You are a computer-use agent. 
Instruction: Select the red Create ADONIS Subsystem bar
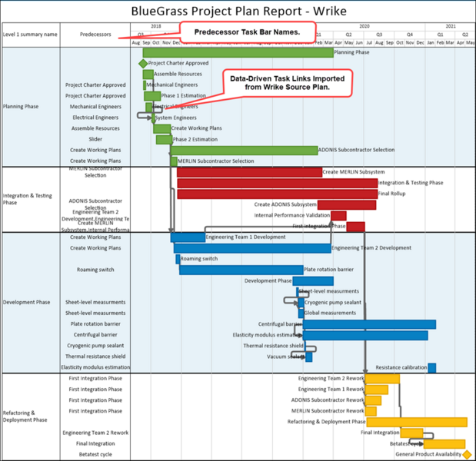(347, 205)
